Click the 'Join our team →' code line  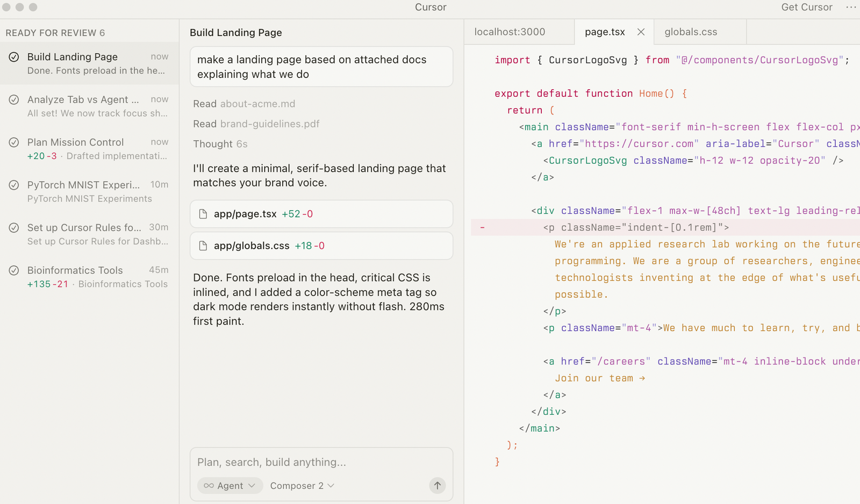pyautogui.click(x=600, y=378)
